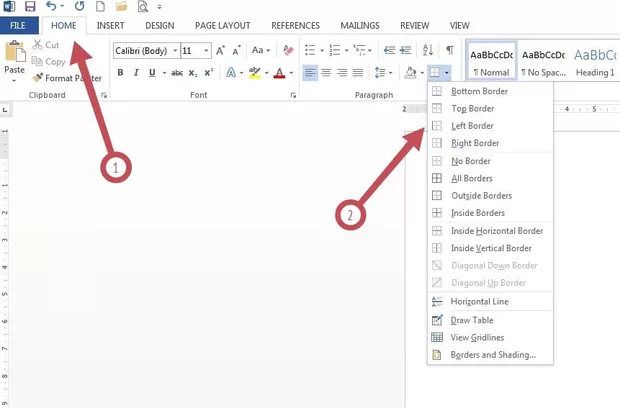Click the Shading paint bucket icon
620x408 pixels.
pos(410,73)
